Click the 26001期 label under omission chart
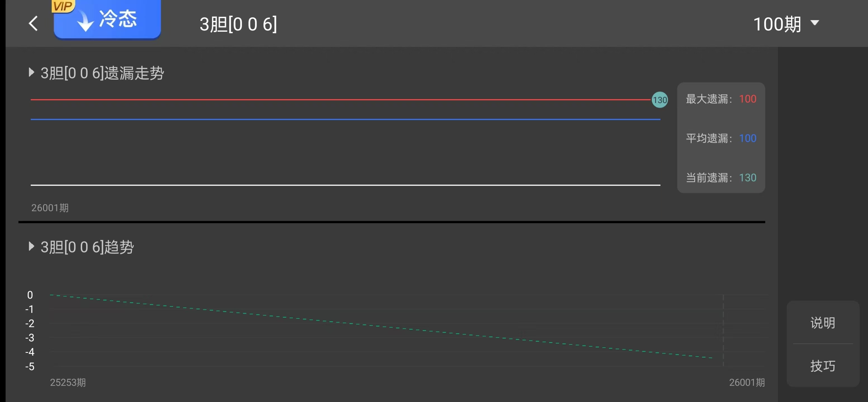Viewport: 868px width, 402px height. click(x=50, y=208)
